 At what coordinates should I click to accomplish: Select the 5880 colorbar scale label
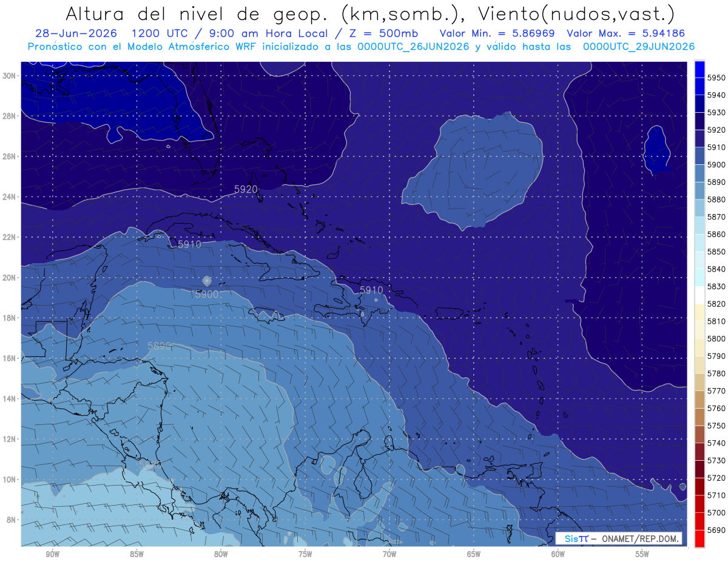(x=716, y=199)
